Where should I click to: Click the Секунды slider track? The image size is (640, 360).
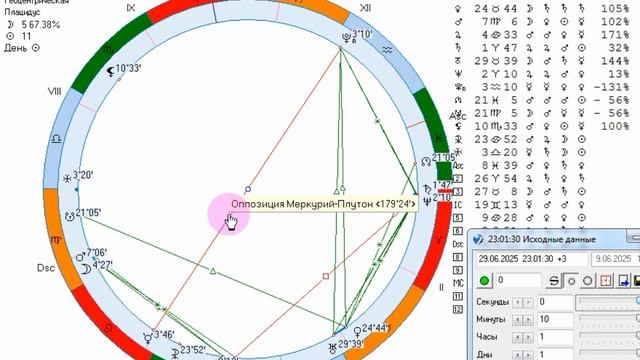(x=608, y=302)
